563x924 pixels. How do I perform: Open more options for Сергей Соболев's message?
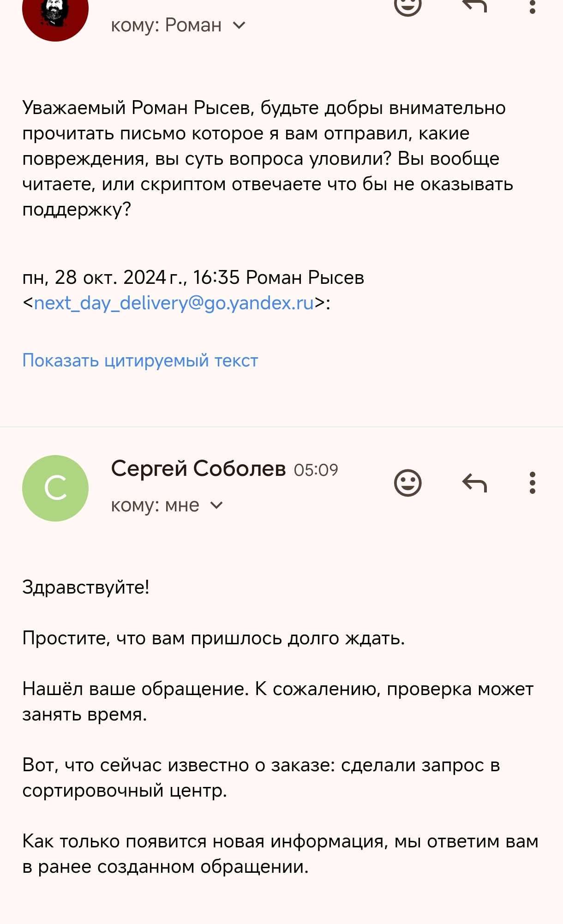533,483
